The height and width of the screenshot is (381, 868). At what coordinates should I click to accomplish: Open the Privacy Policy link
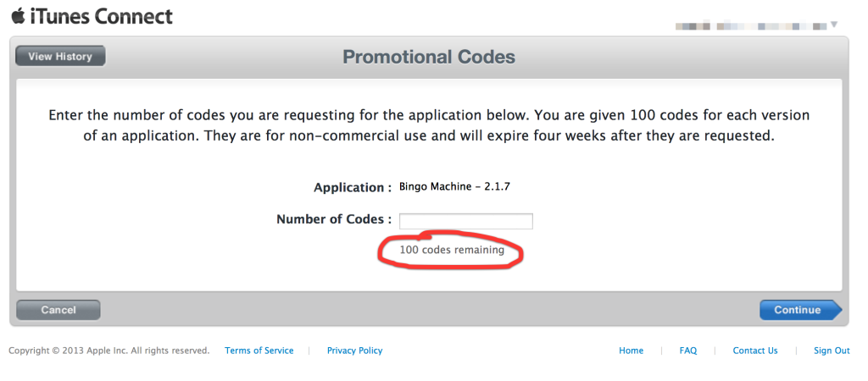coord(354,351)
